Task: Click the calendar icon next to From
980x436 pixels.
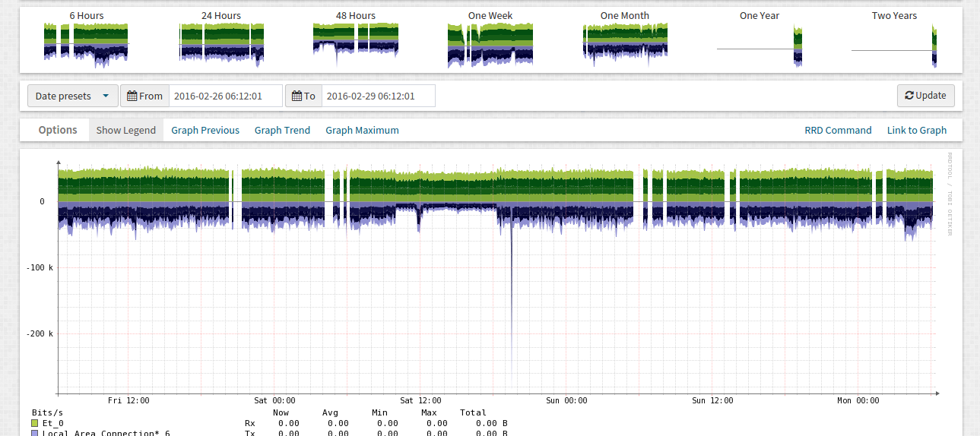Action: click(132, 96)
